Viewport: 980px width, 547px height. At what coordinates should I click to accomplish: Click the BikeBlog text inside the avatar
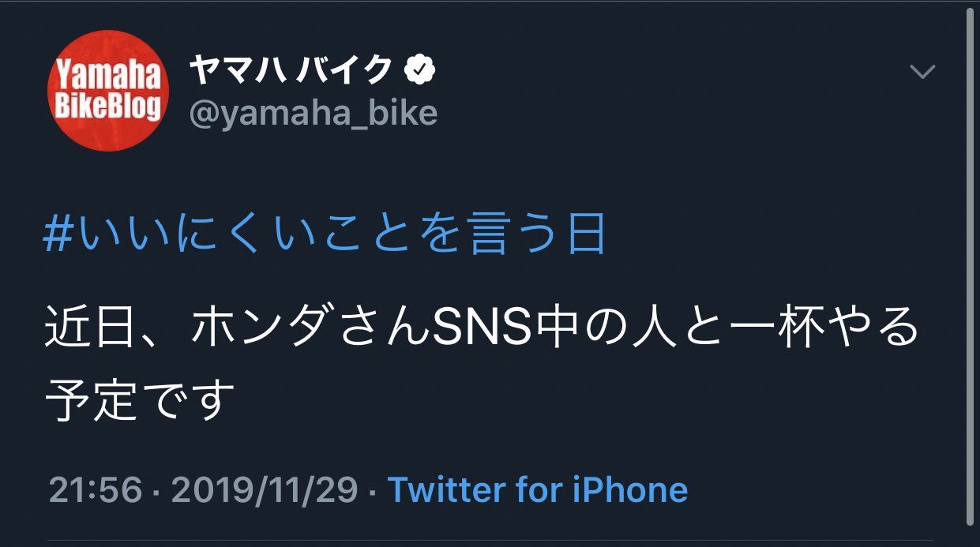tap(107, 106)
